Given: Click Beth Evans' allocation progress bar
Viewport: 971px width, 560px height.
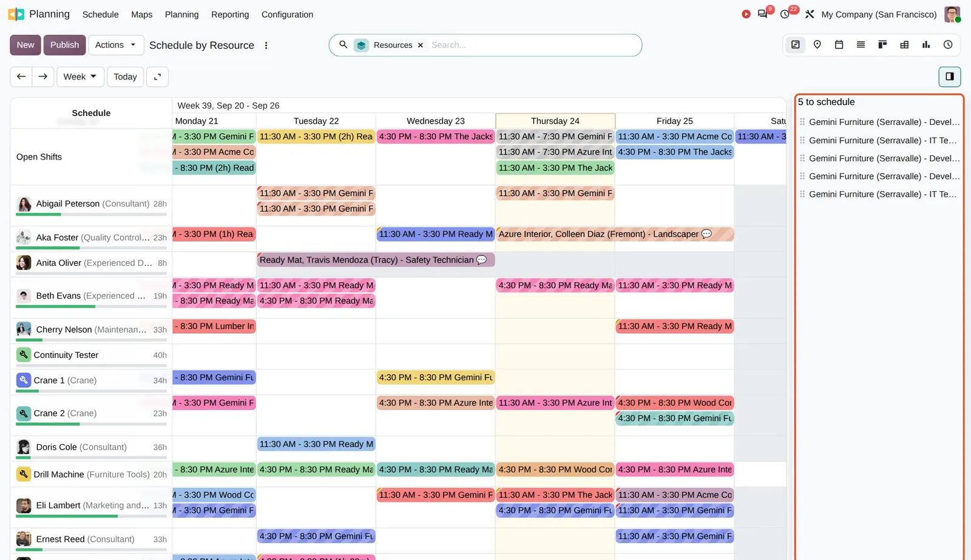Looking at the screenshot, I should pos(91,306).
